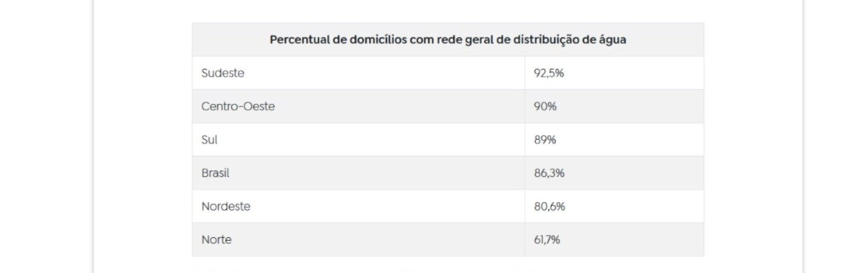Click the 89% value cell
The width and height of the screenshot is (868, 273).
(x=614, y=140)
